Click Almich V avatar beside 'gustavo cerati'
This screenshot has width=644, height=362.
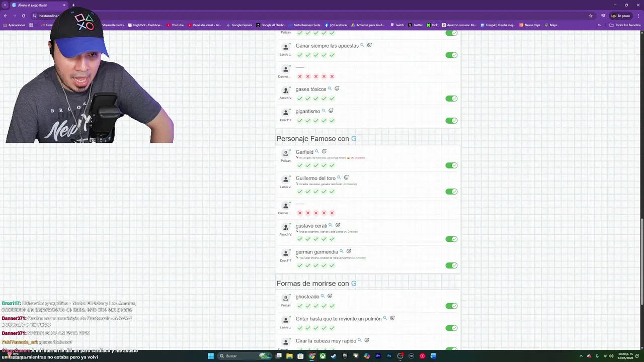286,227
